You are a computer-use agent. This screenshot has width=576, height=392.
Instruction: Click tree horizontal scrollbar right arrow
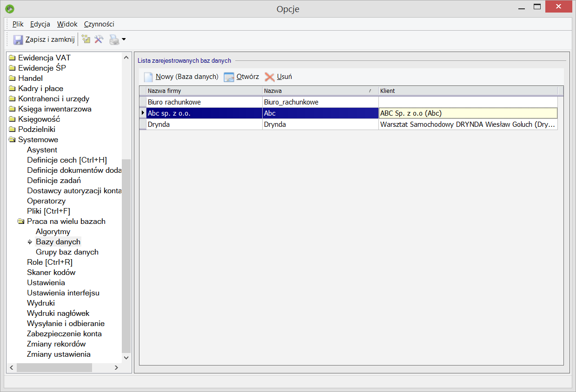[x=116, y=367]
